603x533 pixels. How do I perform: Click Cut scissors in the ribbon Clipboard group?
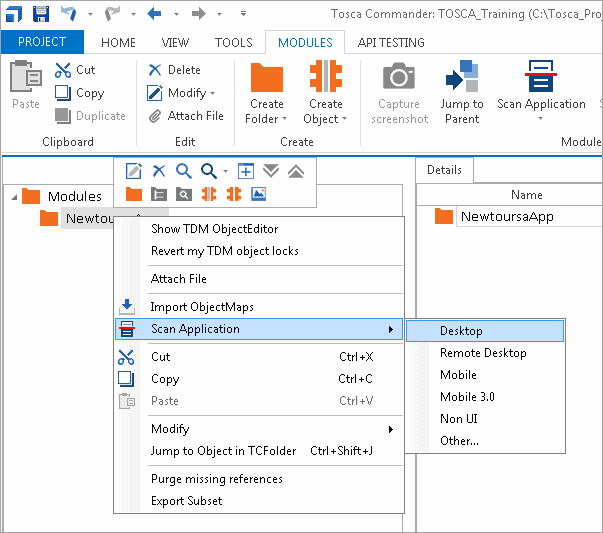(x=75, y=70)
